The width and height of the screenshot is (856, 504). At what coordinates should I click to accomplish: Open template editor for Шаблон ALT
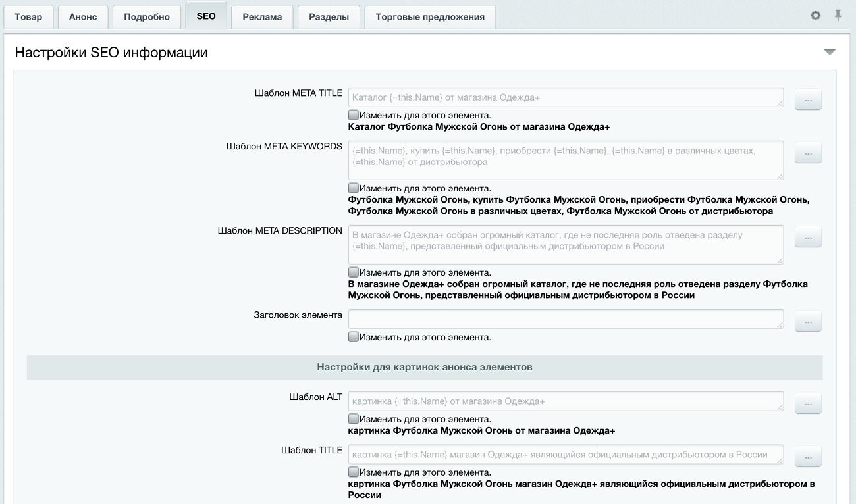point(808,403)
